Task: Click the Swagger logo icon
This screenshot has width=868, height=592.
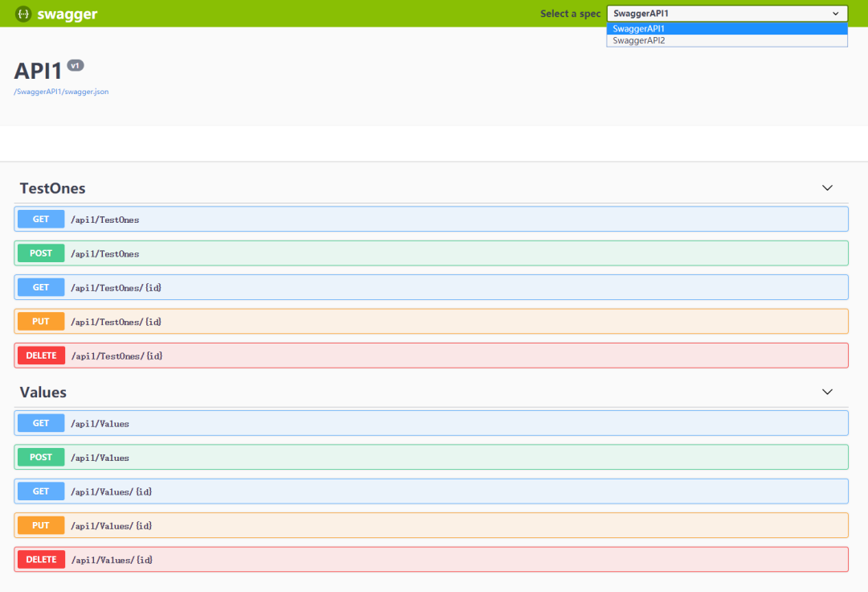Action: [23, 14]
